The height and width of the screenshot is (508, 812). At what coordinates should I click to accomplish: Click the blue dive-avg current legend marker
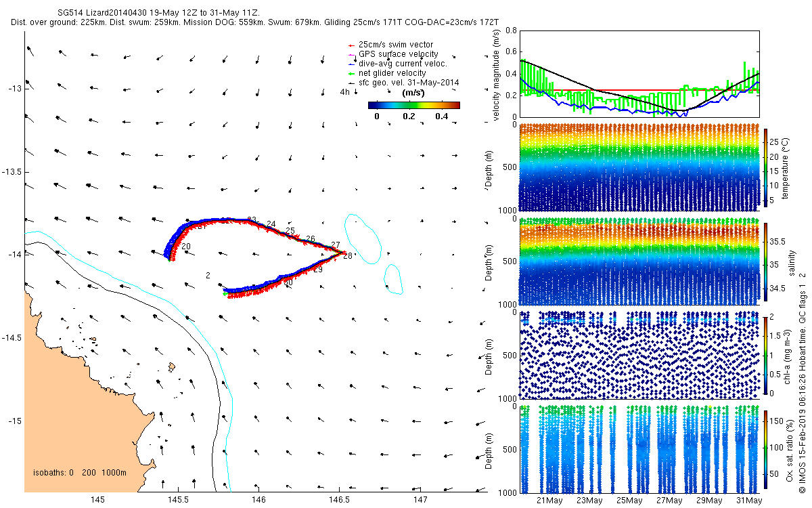click(x=350, y=64)
